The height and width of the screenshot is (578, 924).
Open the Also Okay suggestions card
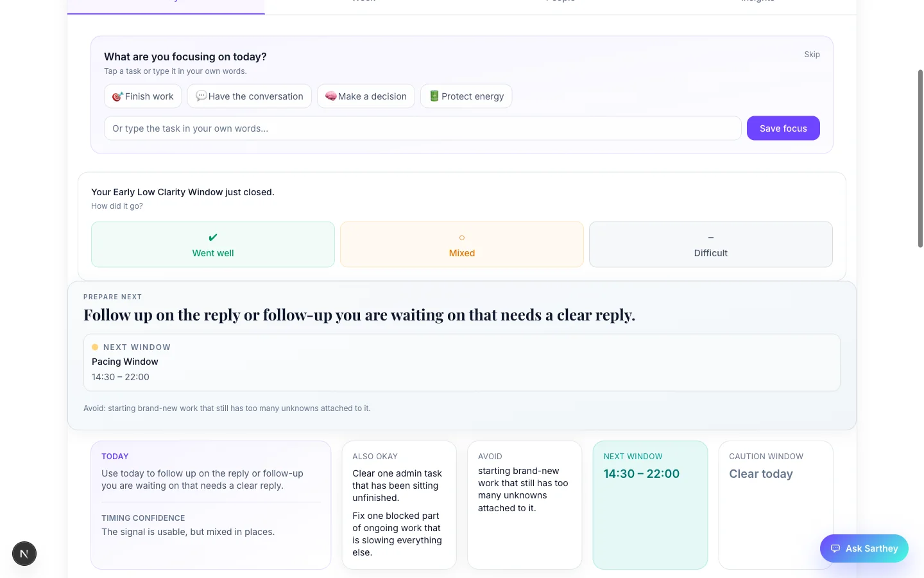tap(399, 505)
